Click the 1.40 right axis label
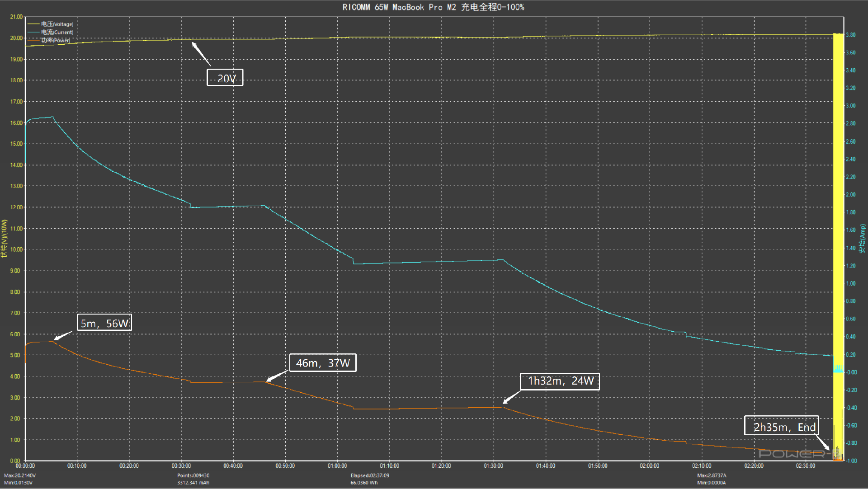Image resolution: width=868 pixels, height=489 pixels. point(851,248)
